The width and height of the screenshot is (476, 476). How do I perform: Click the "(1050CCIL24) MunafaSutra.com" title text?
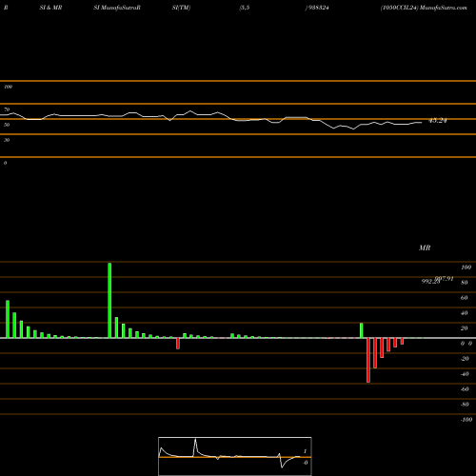tap(424, 8)
